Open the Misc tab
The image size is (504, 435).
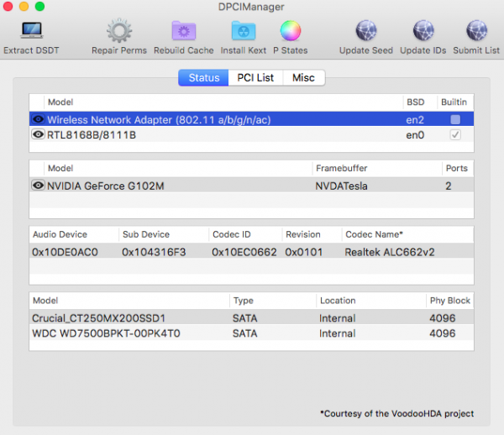point(304,78)
